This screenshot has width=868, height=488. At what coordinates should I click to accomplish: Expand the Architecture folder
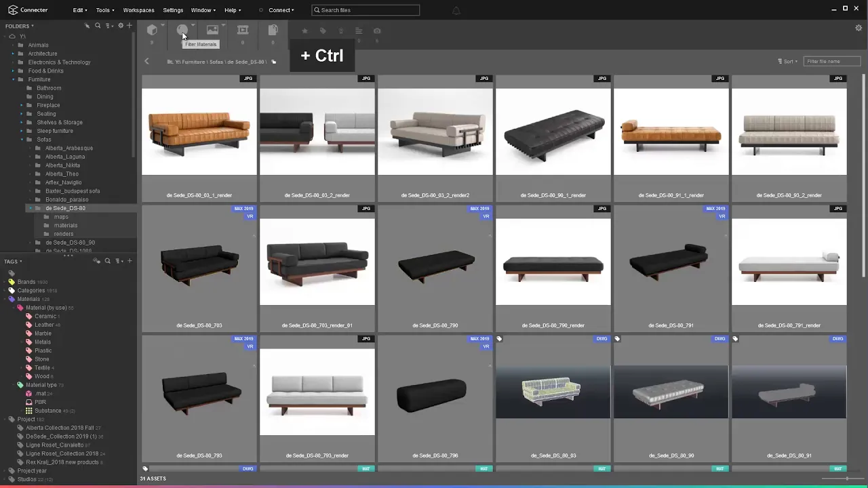pyautogui.click(x=12, y=54)
